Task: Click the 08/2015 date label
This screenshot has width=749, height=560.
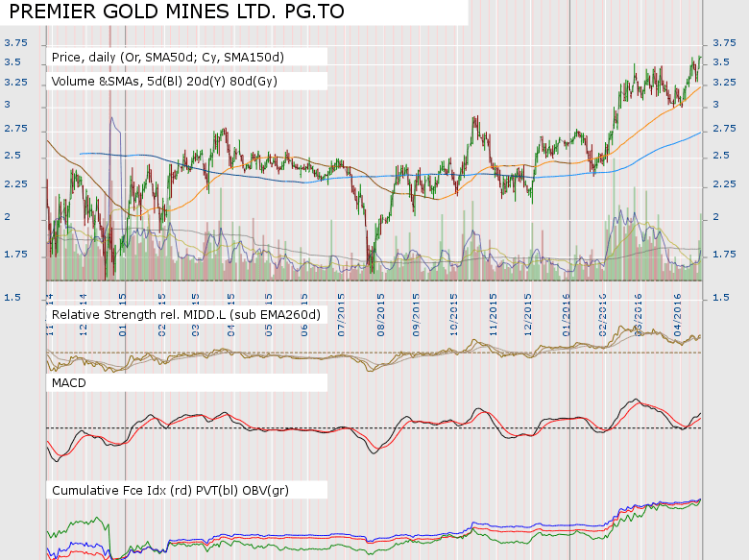Action: pos(380,315)
